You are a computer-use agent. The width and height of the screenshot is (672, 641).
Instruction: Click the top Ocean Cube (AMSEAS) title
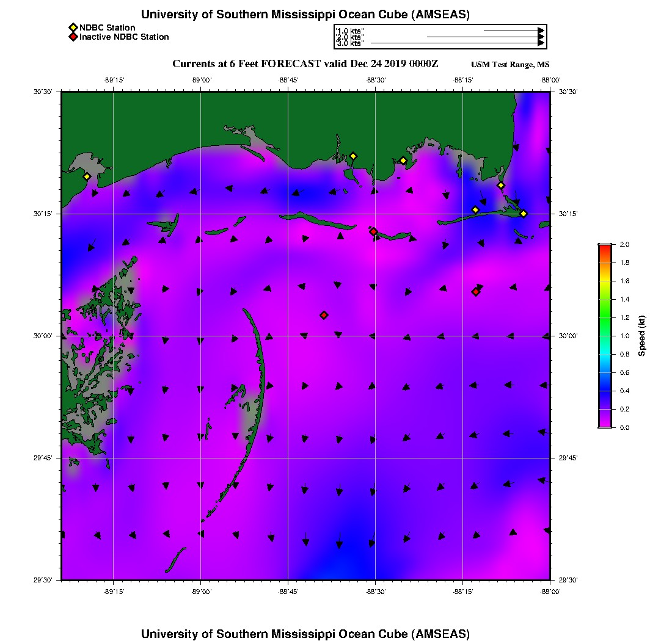(305, 15)
